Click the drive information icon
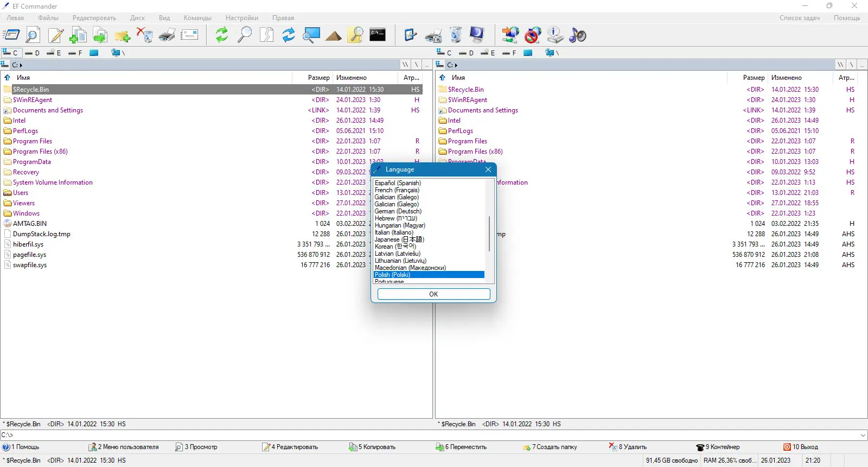868x467 pixels. click(555, 35)
